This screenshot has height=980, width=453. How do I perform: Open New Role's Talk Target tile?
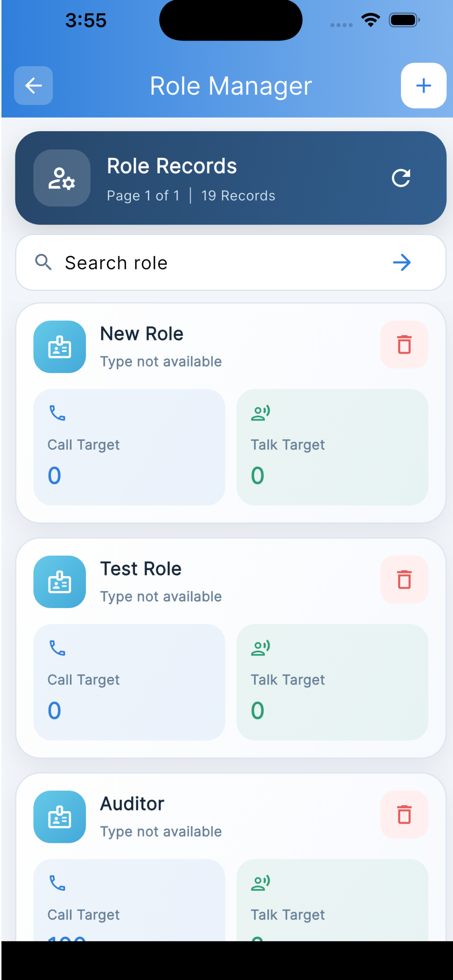[x=332, y=447]
